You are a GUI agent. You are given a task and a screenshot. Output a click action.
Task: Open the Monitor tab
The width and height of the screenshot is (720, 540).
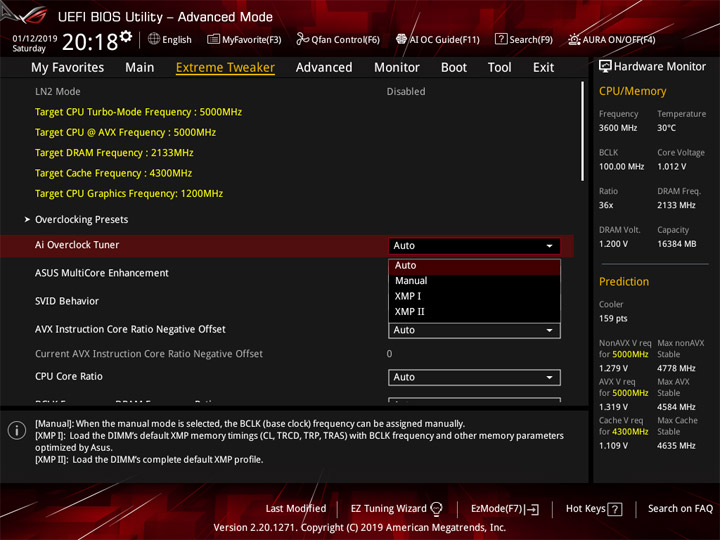[x=397, y=68]
